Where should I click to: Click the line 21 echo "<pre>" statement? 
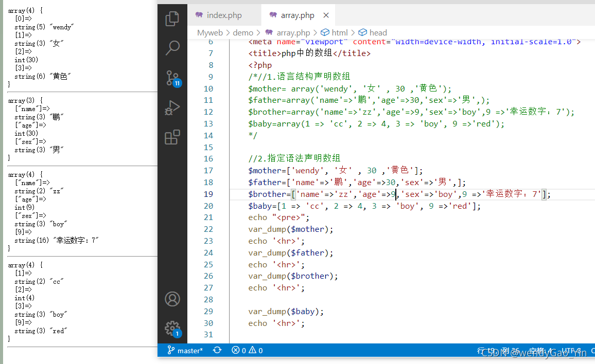click(x=279, y=217)
